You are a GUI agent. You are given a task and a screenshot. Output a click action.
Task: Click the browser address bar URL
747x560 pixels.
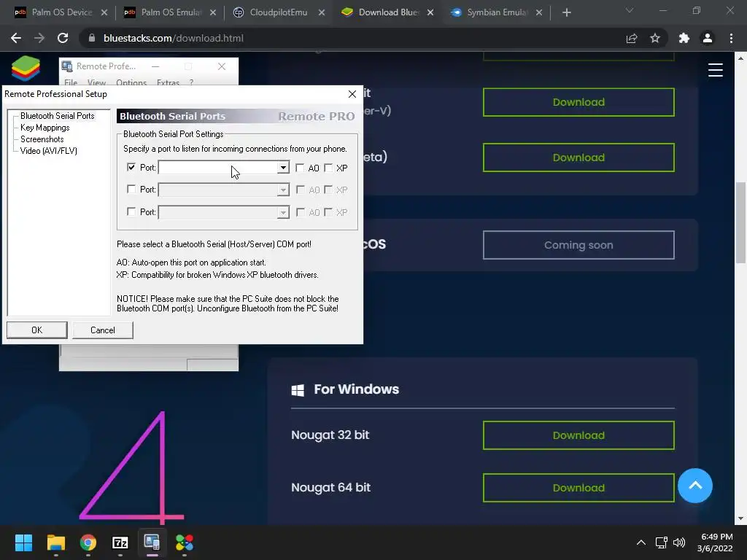(x=174, y=38)
